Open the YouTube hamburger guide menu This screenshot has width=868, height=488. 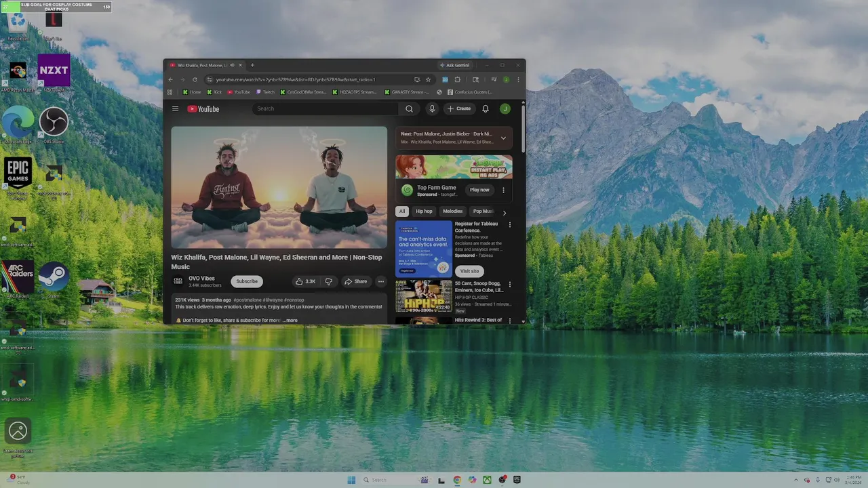(x=175, y=108)
